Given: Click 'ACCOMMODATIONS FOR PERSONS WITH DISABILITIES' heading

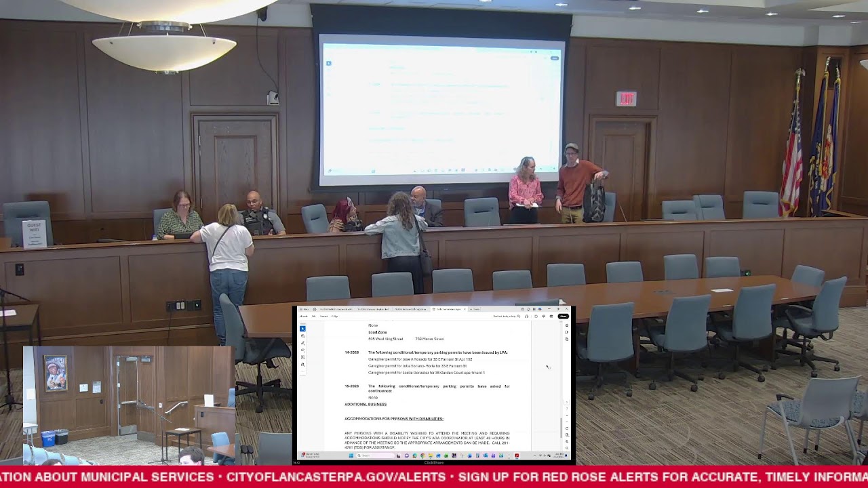Looking at the screenshot, I should click(394, 419).
